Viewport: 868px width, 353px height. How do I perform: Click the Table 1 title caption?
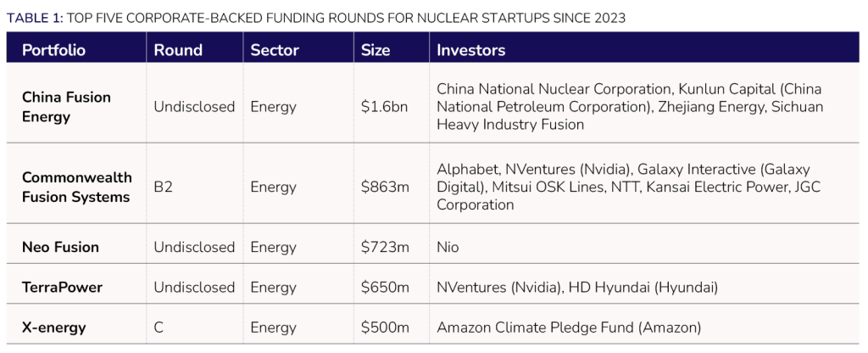click(x=316, y=18)
